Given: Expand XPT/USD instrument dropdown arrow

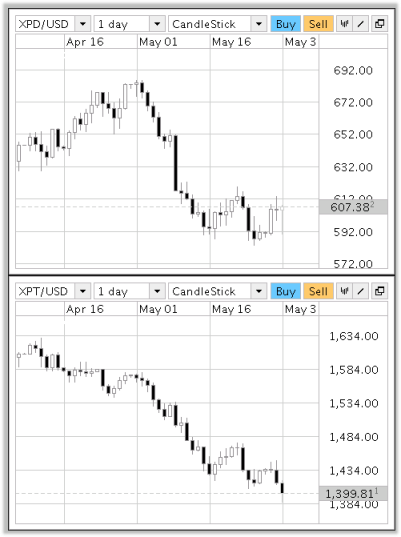Looking at the screenshot, I should [83, 291].
